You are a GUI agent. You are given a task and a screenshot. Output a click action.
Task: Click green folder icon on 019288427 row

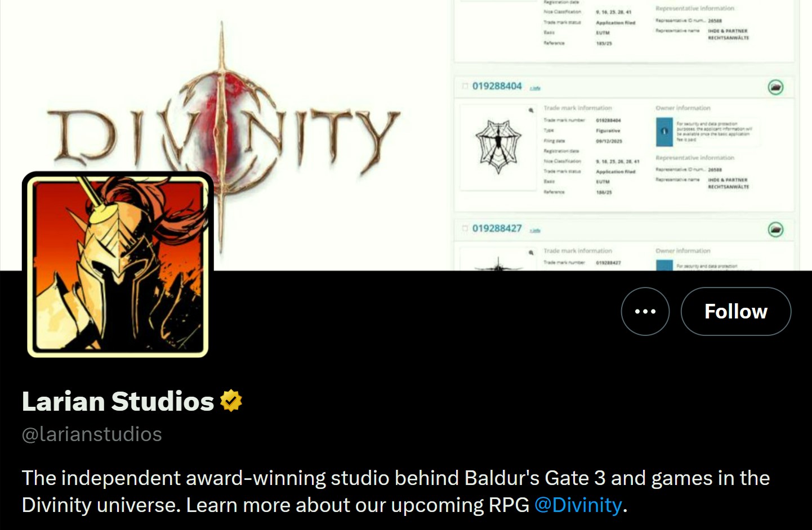coord(775,230)
